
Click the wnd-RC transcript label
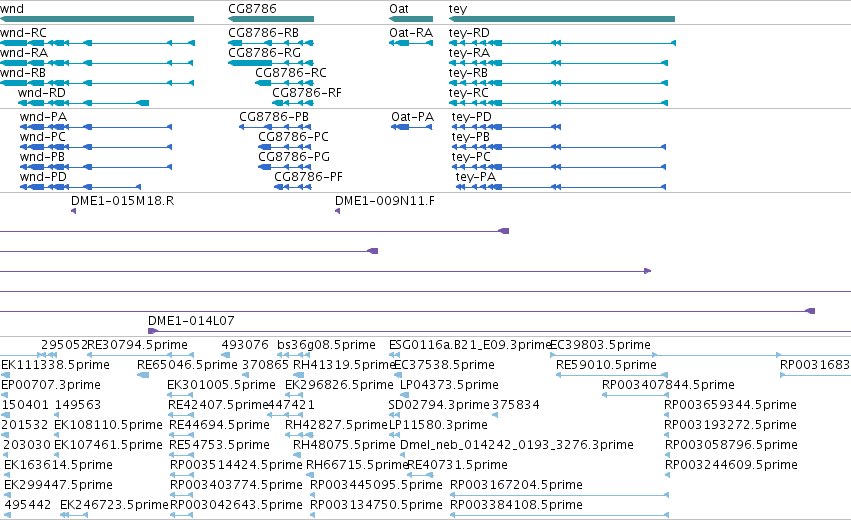coord(23,33)
